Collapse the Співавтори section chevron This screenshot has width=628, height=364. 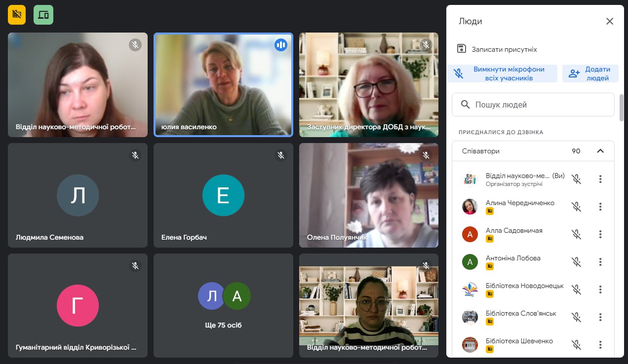tap(600, 151)
